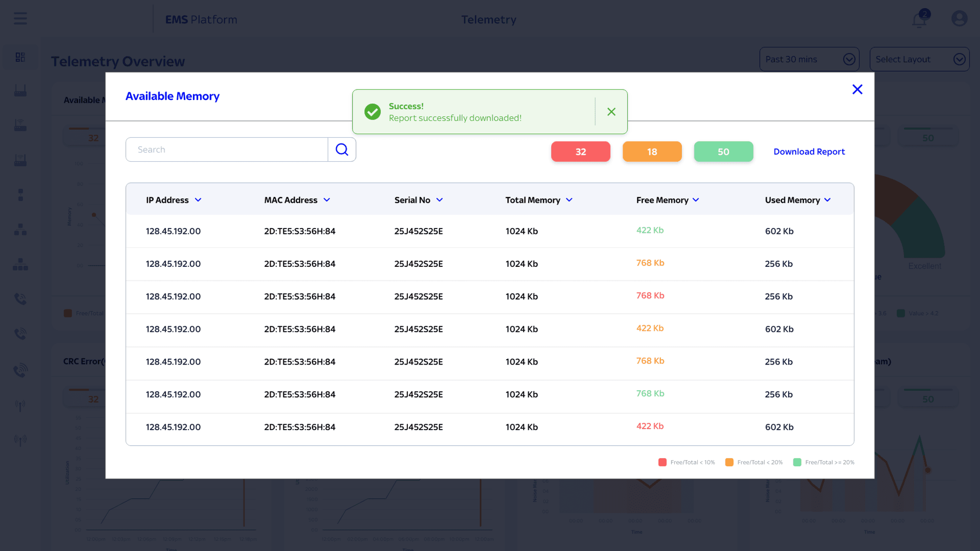Open the Past 30 mins dropdown
This screenshot has width=980, height=551.
coord(809,59)
